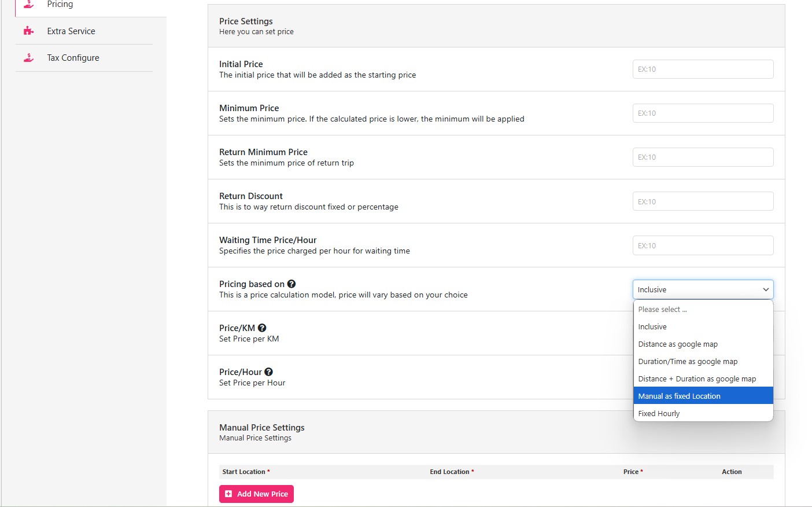Open the Pricing tab in sidebar
This screenshot has width=812, height=507.
click(x=90, y=5)
